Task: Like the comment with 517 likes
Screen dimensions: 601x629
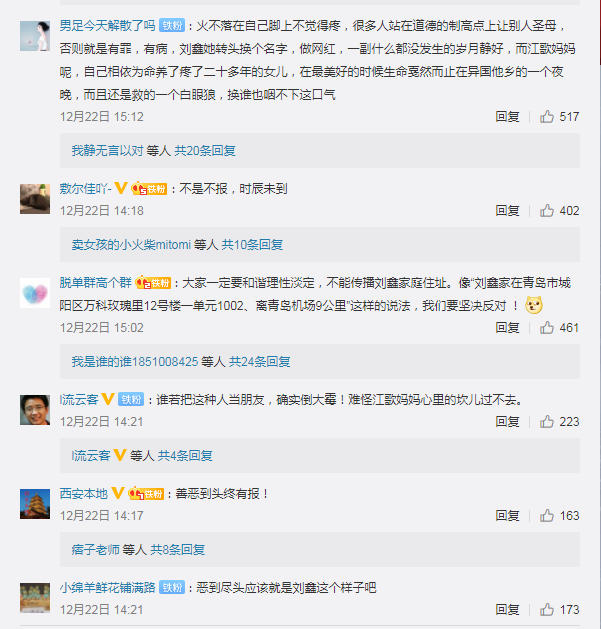Action: click(546, 117)
